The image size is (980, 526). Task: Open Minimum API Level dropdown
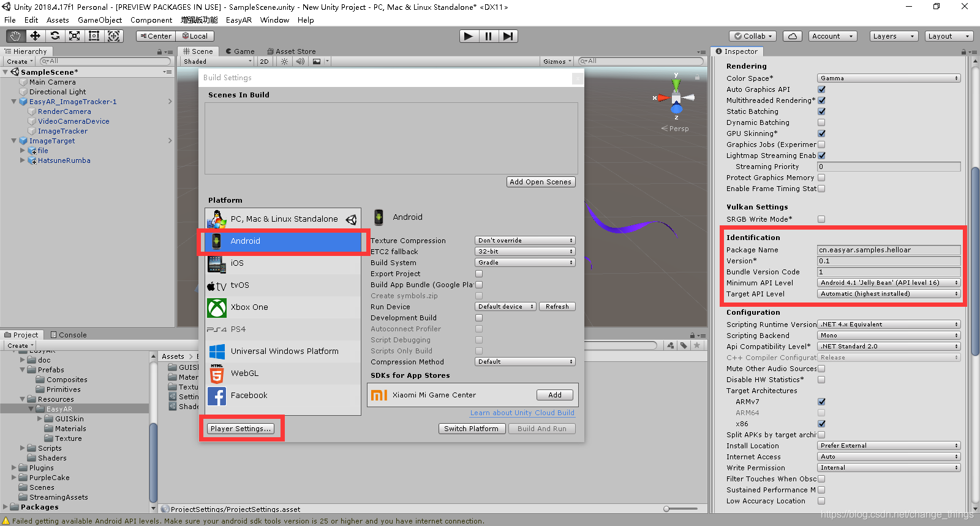tap(889, 283)
